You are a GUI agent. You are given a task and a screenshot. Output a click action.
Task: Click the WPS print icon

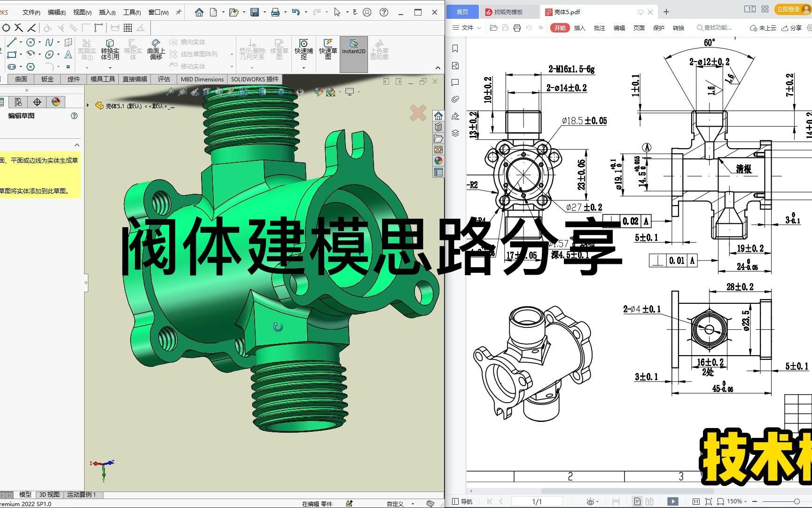pyautogui.click(x=517, y=28)
